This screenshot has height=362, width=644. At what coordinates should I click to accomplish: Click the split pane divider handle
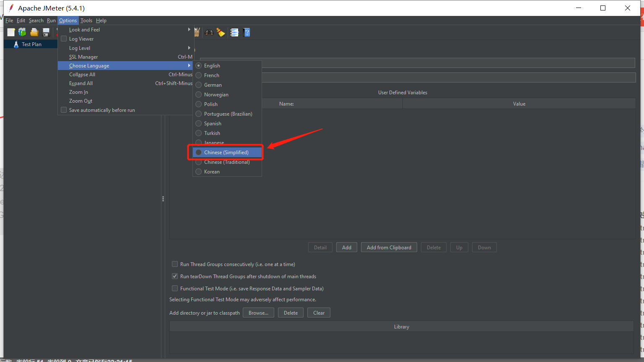(x=163, y=199)
